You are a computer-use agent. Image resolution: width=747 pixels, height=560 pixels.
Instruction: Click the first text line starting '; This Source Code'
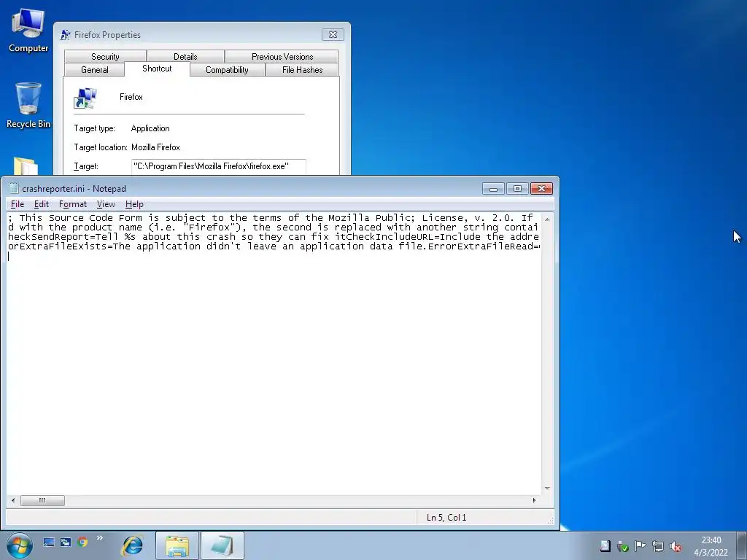click(x=270, y=218)
